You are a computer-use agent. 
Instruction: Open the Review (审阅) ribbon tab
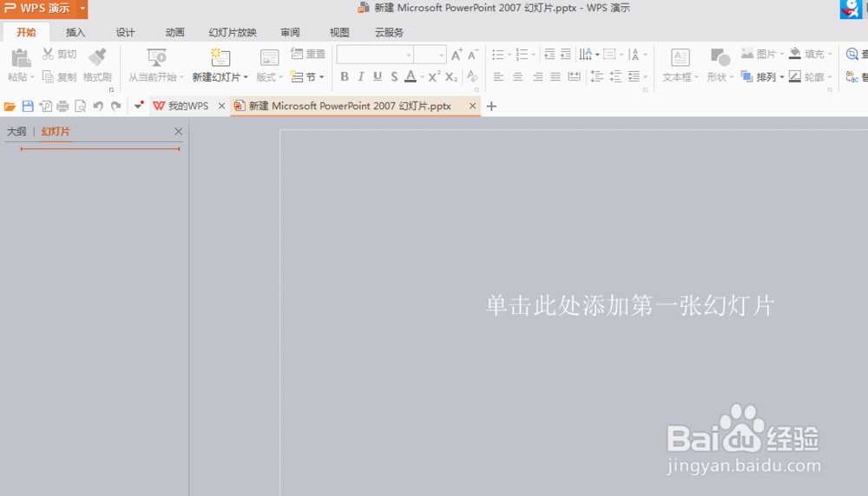(290, 33)
